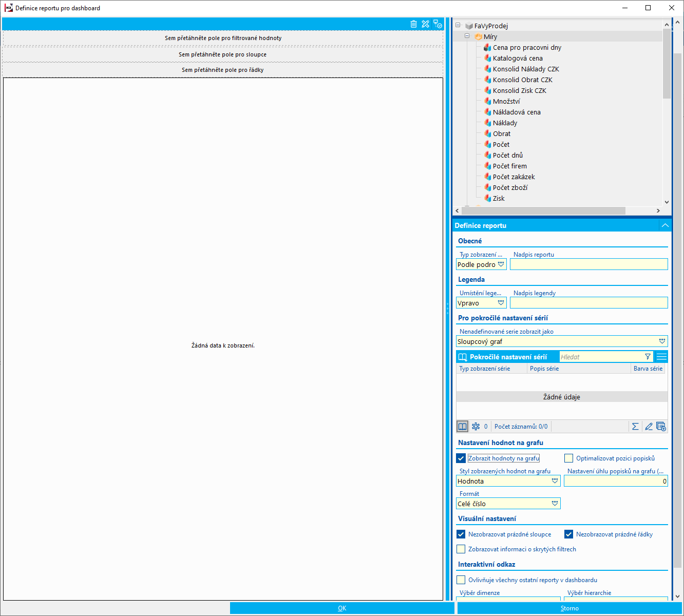Click the Storno button
The width and height of the screenshot is (684, 616).
569,608
